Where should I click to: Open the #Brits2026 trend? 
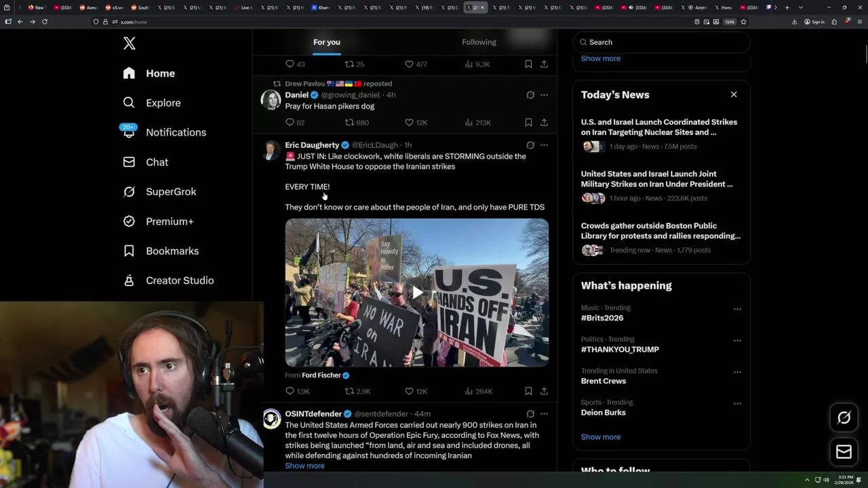point(601,318)
